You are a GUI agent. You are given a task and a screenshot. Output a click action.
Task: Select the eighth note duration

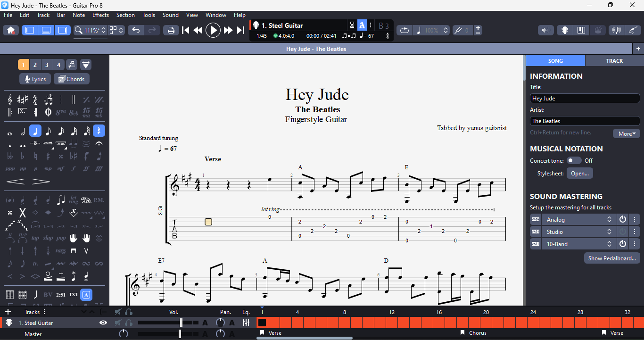tap(48, 131)
